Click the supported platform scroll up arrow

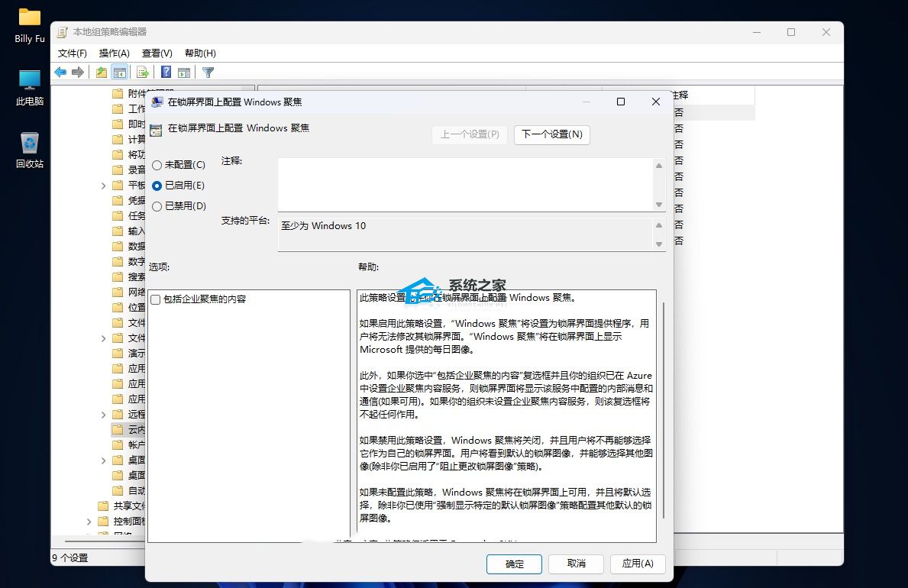[x=659, y=225]
